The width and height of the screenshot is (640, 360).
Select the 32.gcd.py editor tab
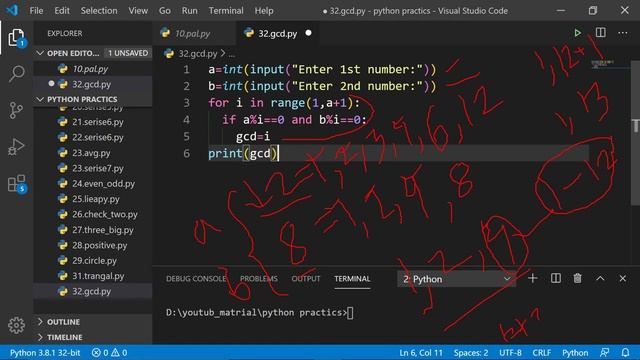pos(278,33)
